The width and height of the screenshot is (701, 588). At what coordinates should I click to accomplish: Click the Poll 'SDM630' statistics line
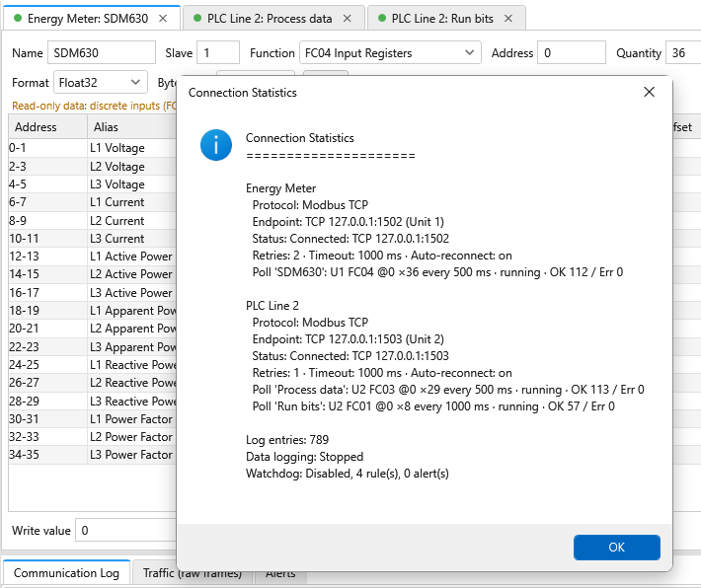point(437,272)
